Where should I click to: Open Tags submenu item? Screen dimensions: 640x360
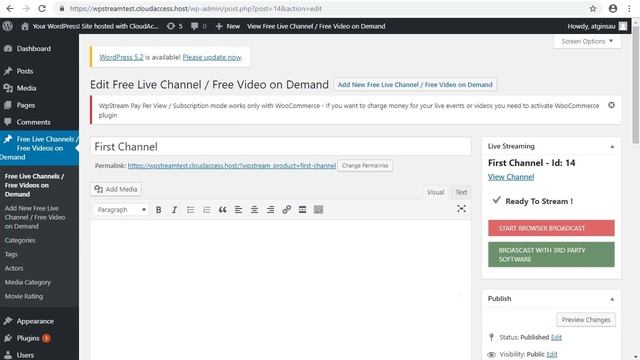pos(11,254)
